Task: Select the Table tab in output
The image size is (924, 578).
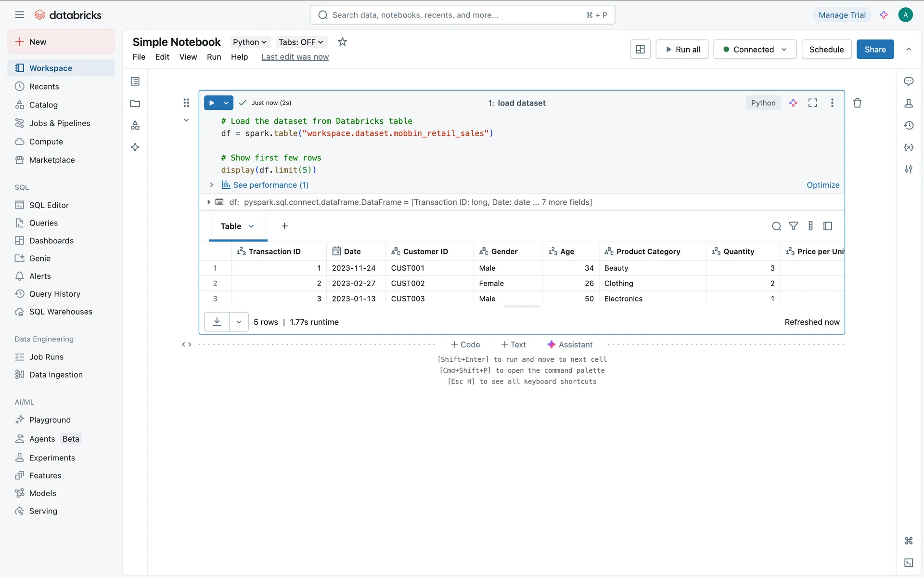Action: pyautogui.click(x=231, y=226)
